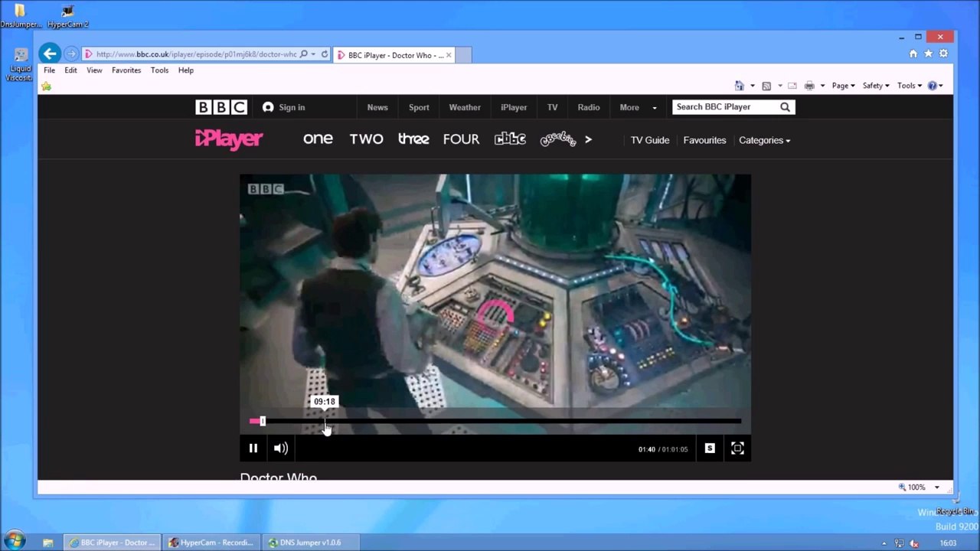The height and width of the screenshot is (551, 980).
Task: Show more channels with the right arrow
Action: click(588, 139)
